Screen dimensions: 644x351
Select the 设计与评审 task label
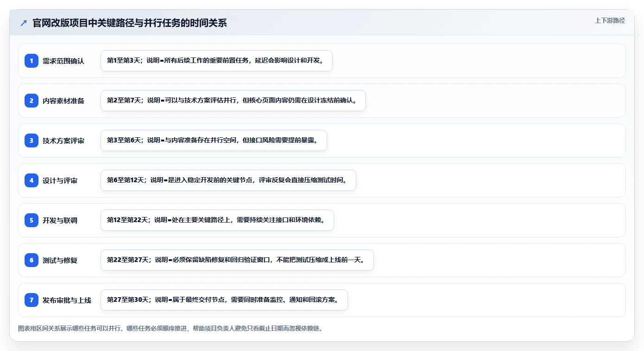click(60, 180)
